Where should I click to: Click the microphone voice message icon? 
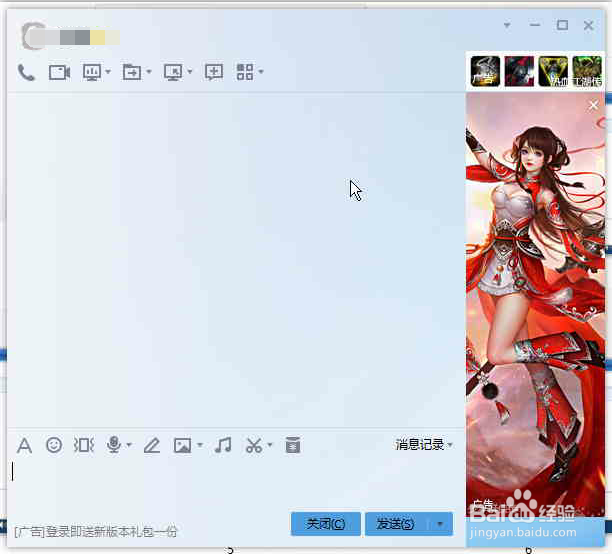click(x=114, y=445)
